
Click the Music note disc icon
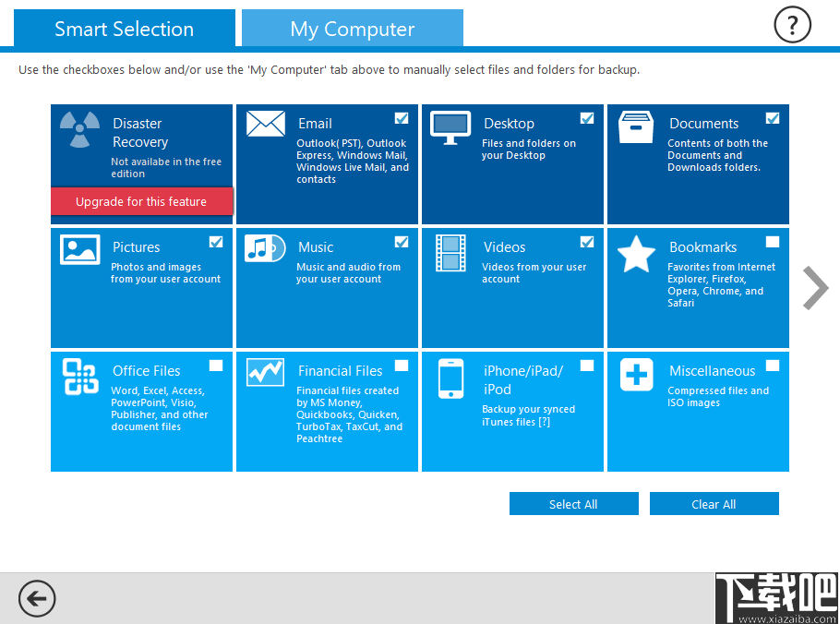pyautogui.click(x=265, y=248)
